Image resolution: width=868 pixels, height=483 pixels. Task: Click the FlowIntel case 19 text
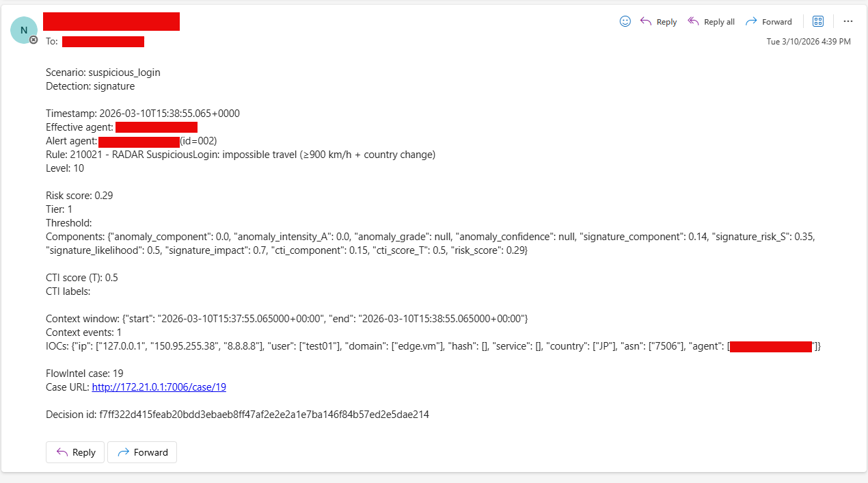pos(84,374)
